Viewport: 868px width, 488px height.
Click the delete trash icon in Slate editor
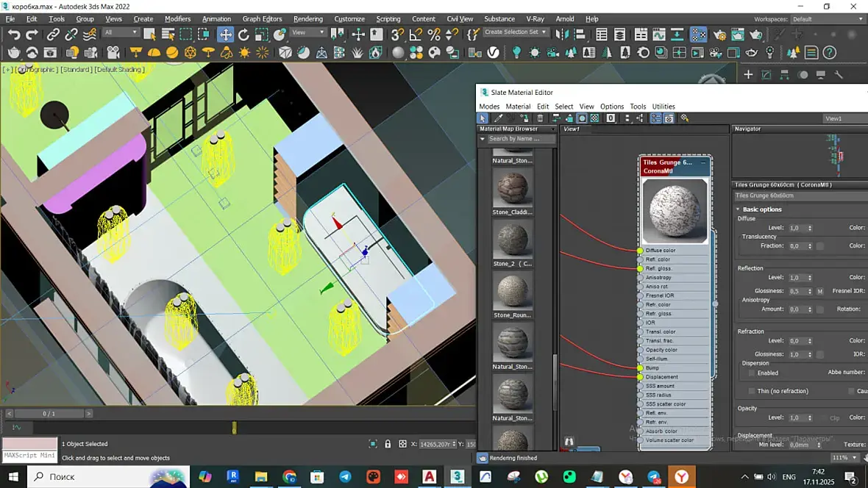pyautogui.click(x=540, y=118)
